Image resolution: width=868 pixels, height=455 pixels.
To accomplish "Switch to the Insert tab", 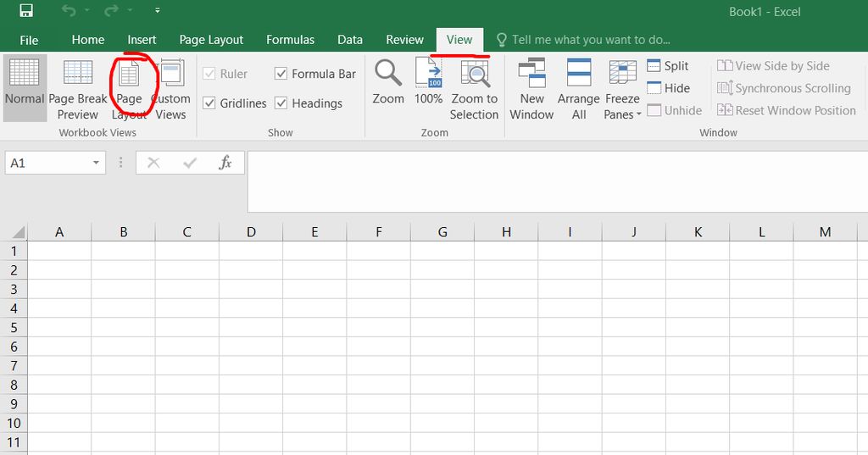I will click(142, 40).
